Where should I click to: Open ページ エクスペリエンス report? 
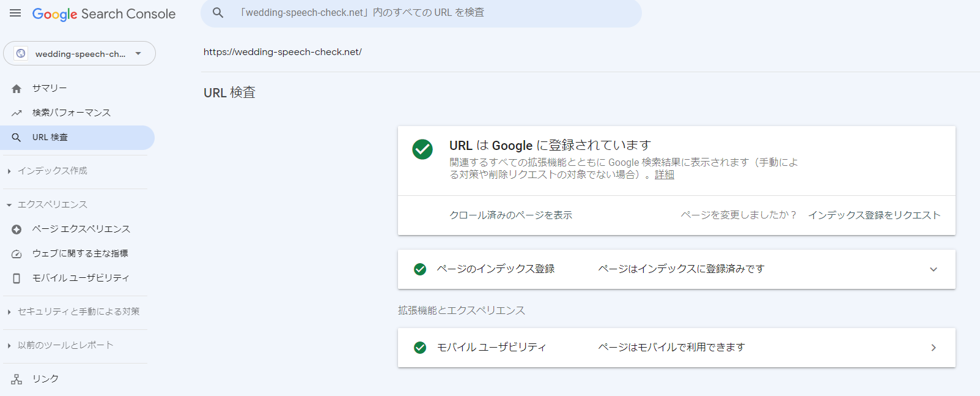point(81,229)
